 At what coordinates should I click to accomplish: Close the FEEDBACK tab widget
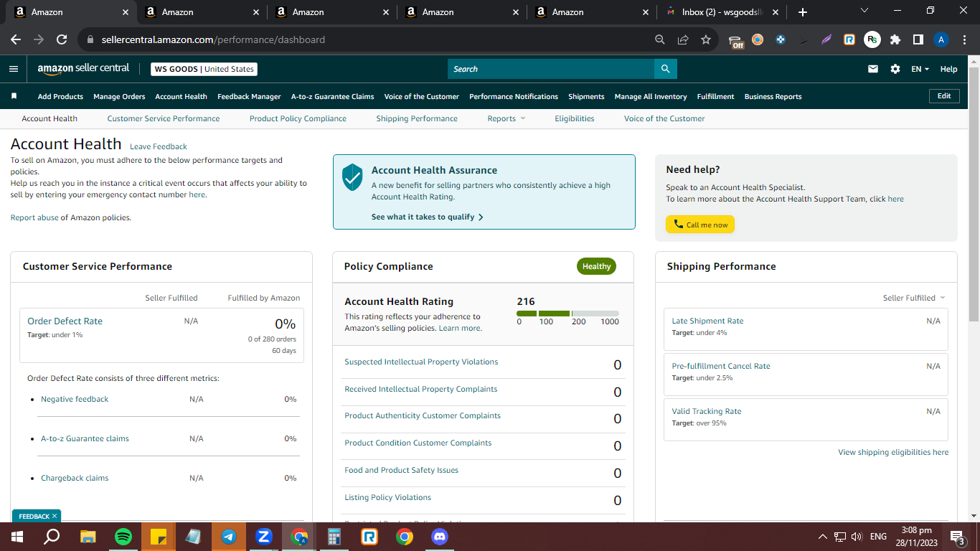(x=55, y=516)
